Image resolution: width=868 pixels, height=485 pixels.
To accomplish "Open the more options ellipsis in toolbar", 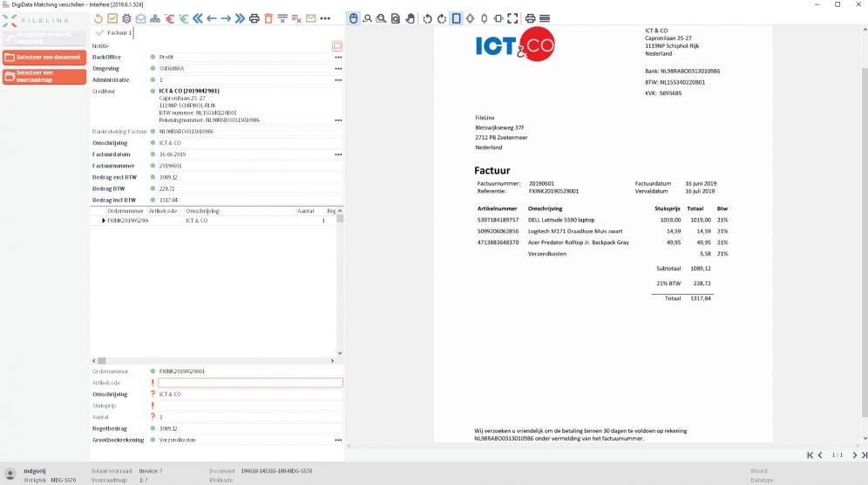I will tap(325, 18).
